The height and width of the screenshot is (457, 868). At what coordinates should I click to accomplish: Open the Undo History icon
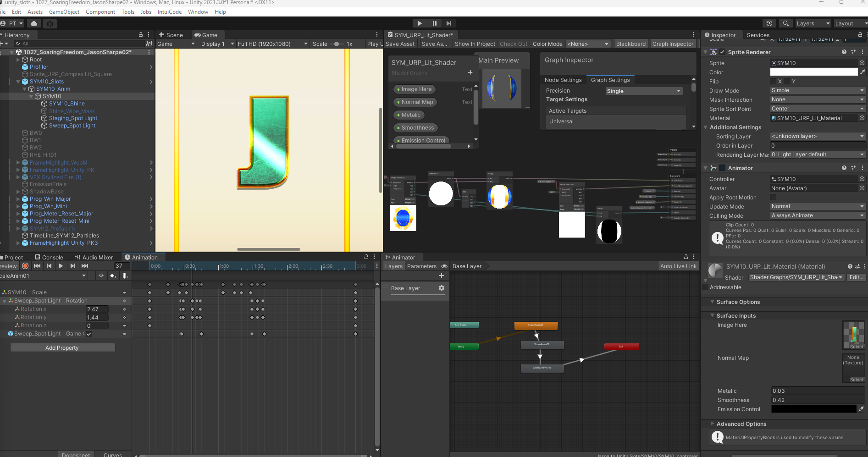[769, 23]
